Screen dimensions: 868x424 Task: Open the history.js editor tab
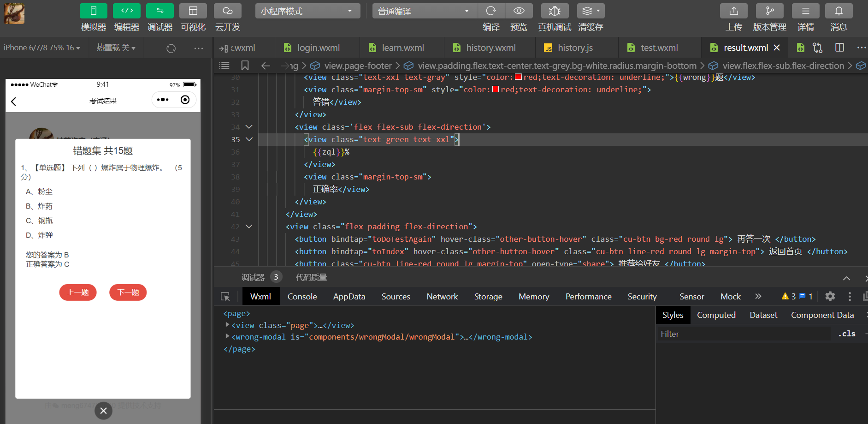point(575,48)
